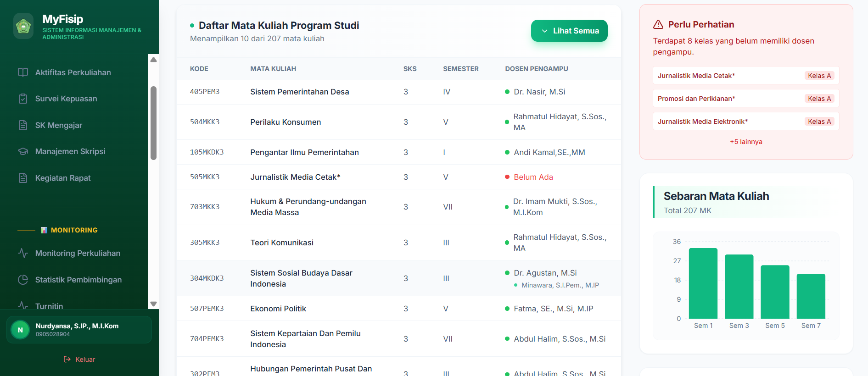Click the sidebar scrollbar up arrow

154,60
